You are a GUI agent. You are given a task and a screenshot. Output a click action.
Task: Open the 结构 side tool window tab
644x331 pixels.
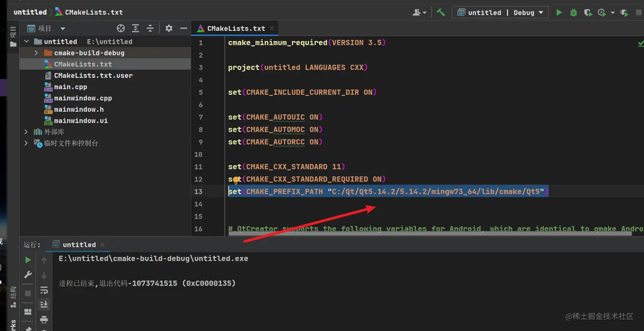[13, 297]
